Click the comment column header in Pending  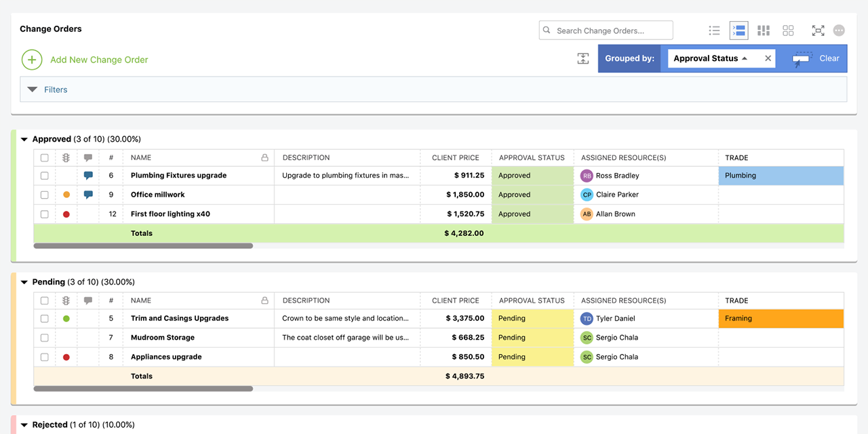coord(88,301)
